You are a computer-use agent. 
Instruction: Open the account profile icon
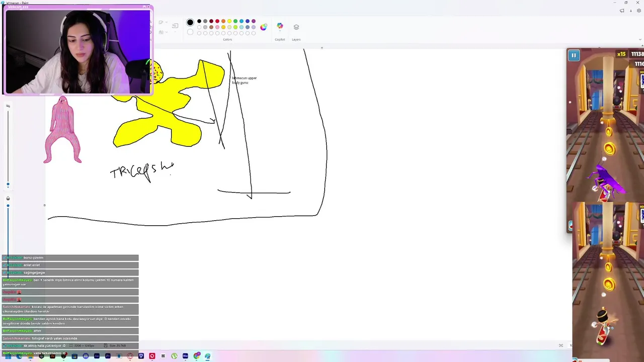point(631,11)
